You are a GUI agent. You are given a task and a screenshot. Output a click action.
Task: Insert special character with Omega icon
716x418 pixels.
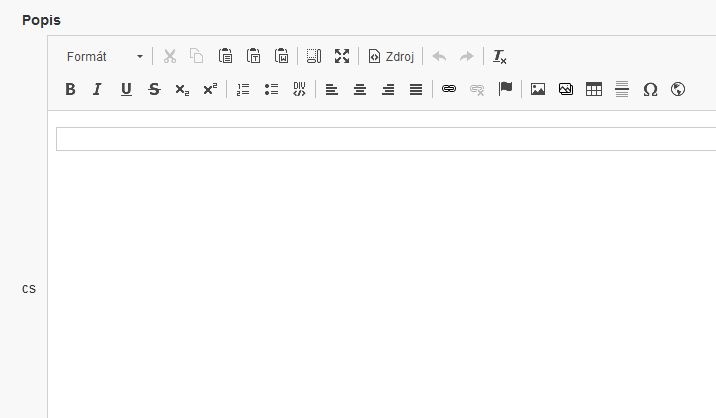(x=650, y=89)
